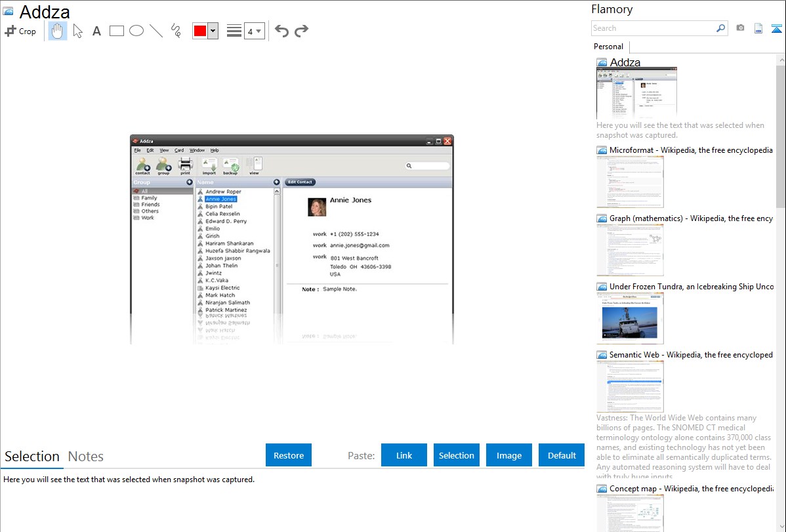This screenshot has width=786, height=532.
Task: Click the Paste Image button
Action: tap(508, 455)
